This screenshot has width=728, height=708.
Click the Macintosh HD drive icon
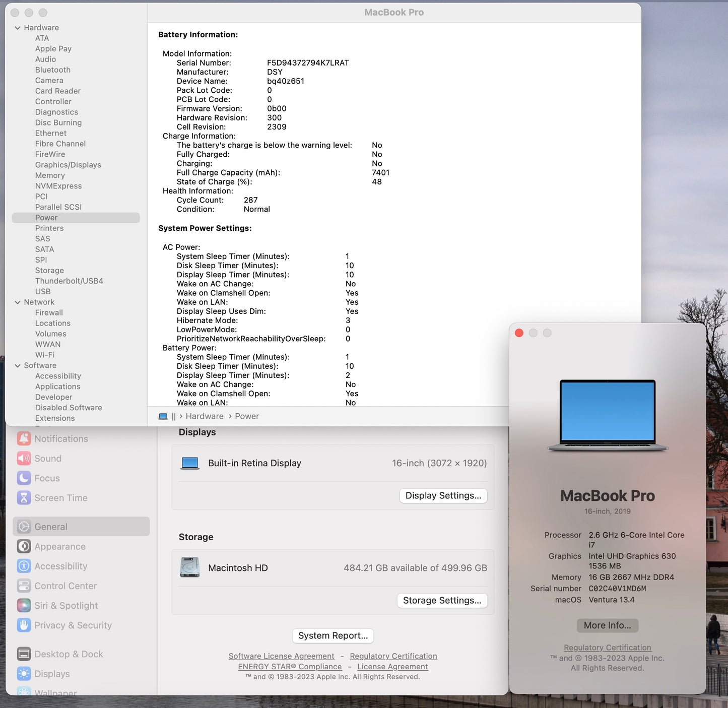tap(190, 567)
